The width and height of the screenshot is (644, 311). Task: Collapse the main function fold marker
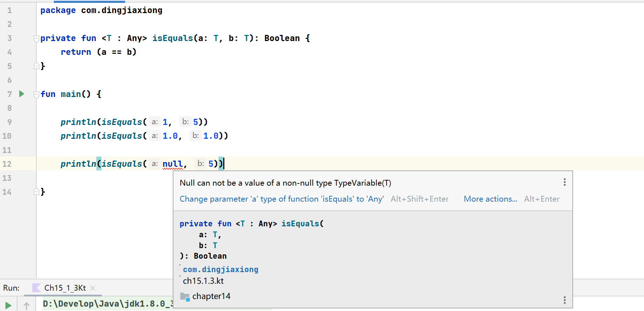(36, 94)
